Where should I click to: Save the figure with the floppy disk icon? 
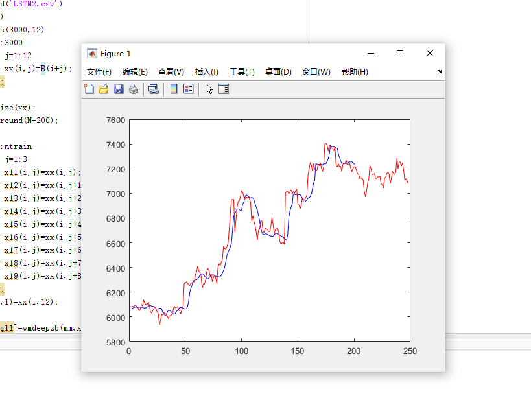[x=119, y=89]
